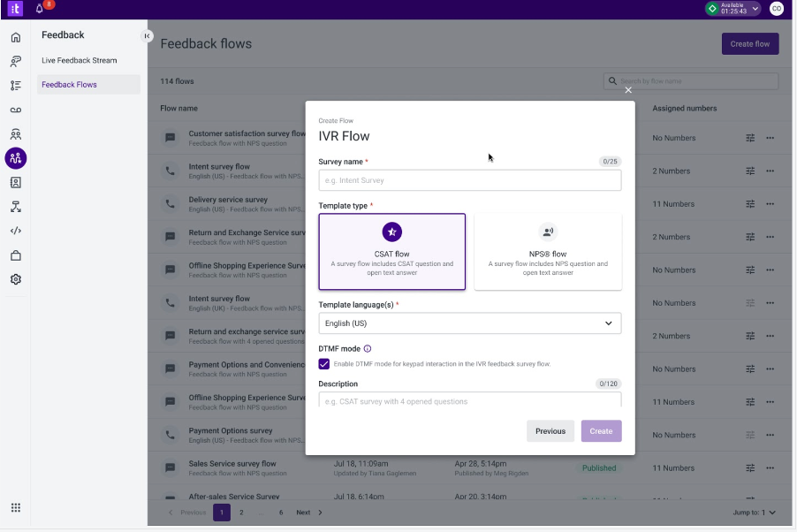
Task: Click the Previous button in dialog
Action: (x=550, y=430)
